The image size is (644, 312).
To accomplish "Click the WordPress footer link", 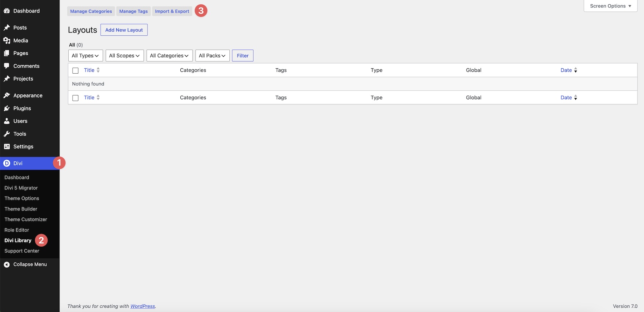I will pos(143,306).
